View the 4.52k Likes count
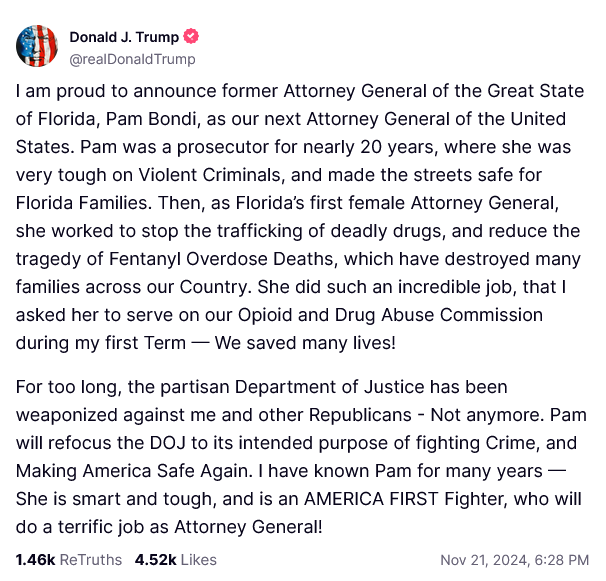 tap(175, 560)
